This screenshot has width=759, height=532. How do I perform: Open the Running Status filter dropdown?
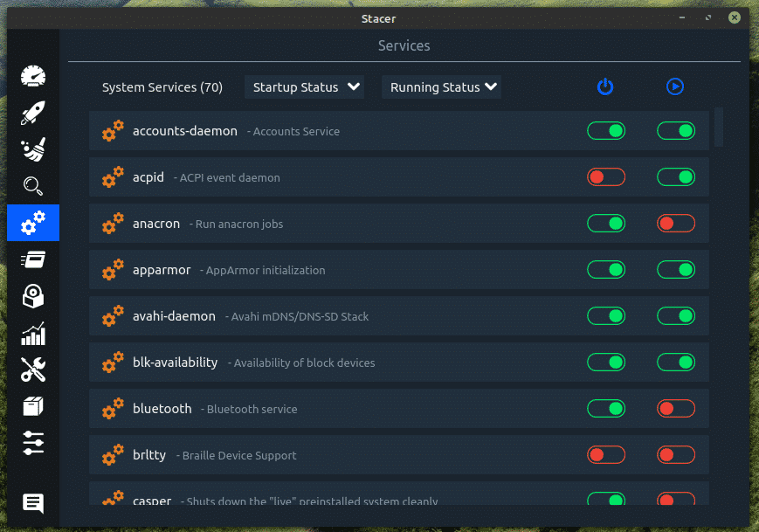pyautogui.click(x=441, y=87)
